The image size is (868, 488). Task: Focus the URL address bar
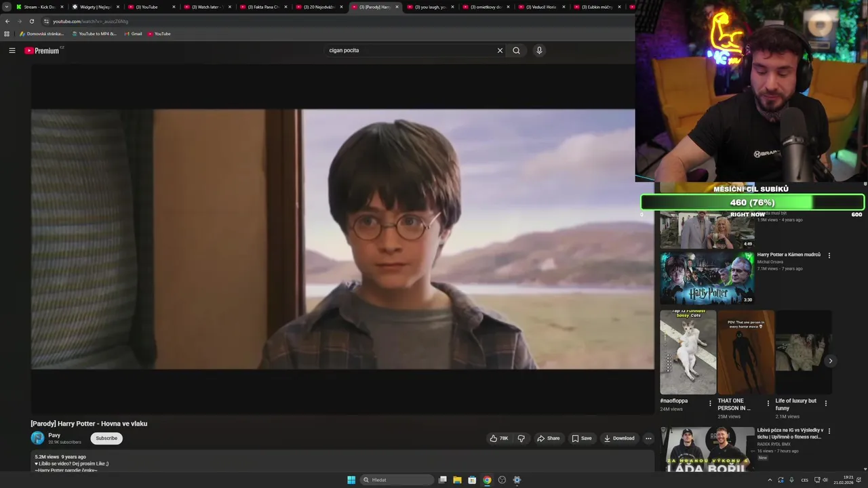(339, 21)
